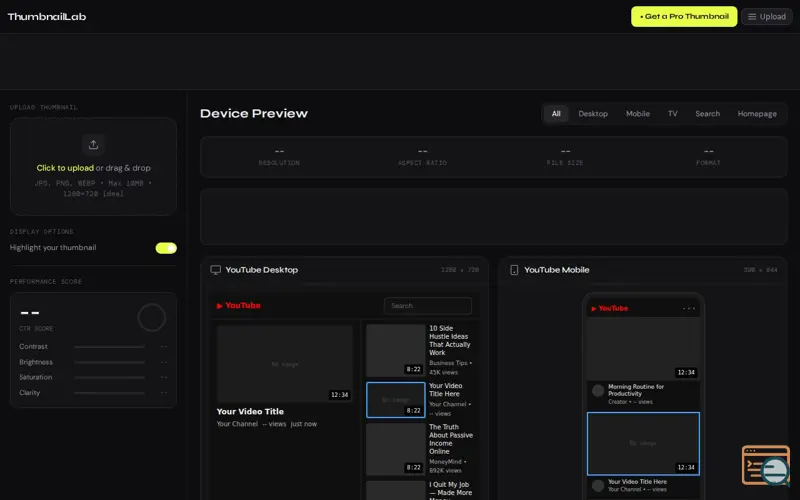This screenshot has width=800, height=500.
Task: Click the upload arrow icon in drop zone
Action: click(93, 145)
